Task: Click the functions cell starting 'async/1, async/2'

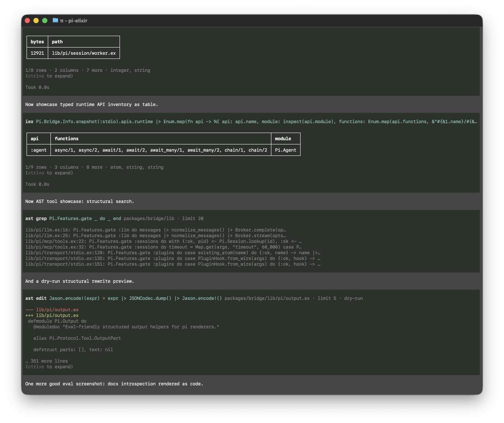Action: pos(161,150)
